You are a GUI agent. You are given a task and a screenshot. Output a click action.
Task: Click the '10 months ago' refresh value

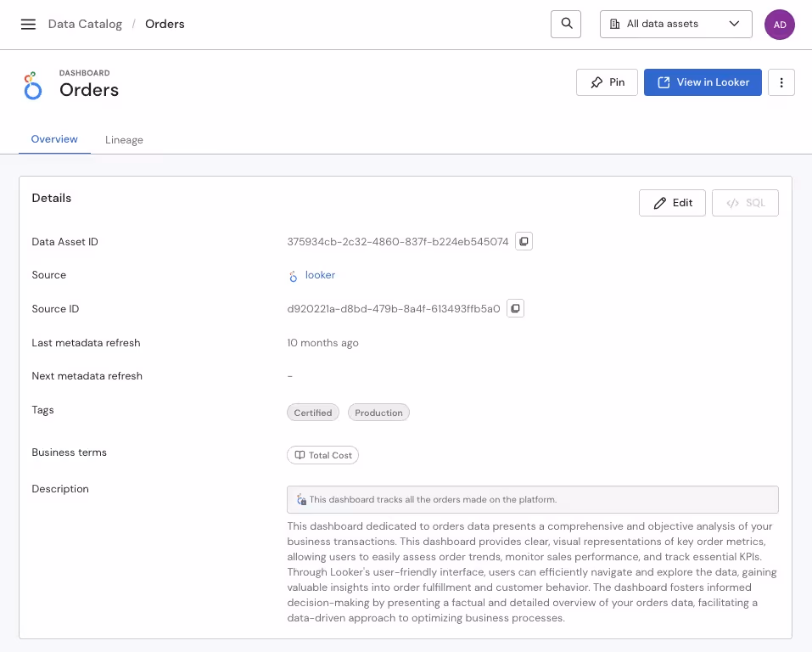tap(322, 343)
